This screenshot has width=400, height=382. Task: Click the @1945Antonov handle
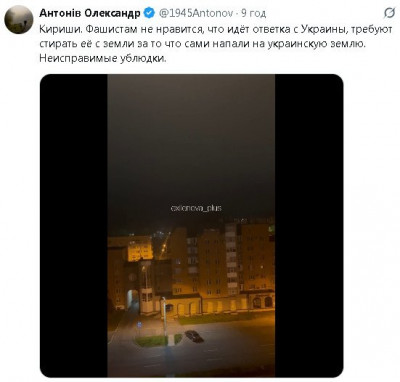point(196,13)
